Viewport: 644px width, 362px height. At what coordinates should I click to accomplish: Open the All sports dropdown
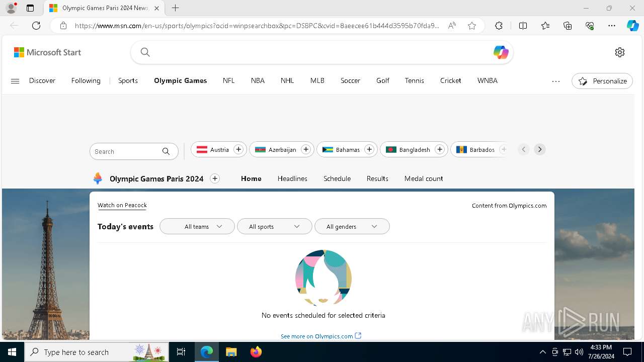275,226
